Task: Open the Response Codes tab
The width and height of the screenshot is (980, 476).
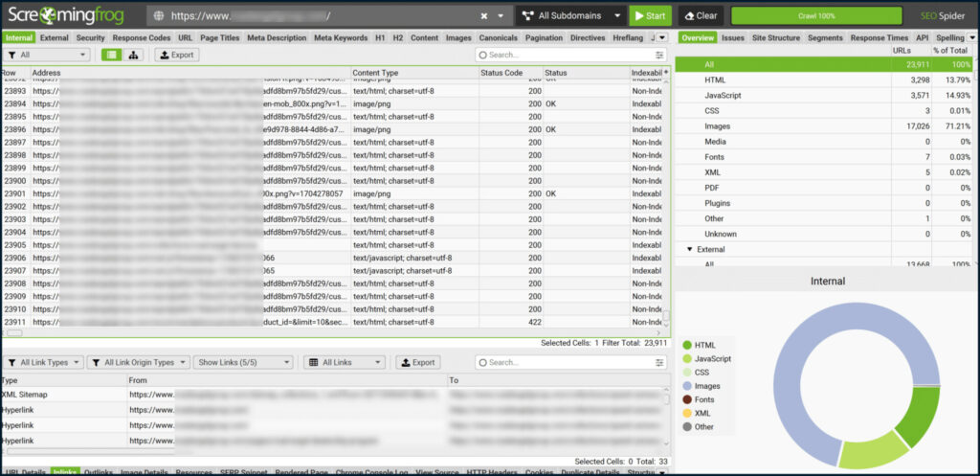Action: pos(142,37)
